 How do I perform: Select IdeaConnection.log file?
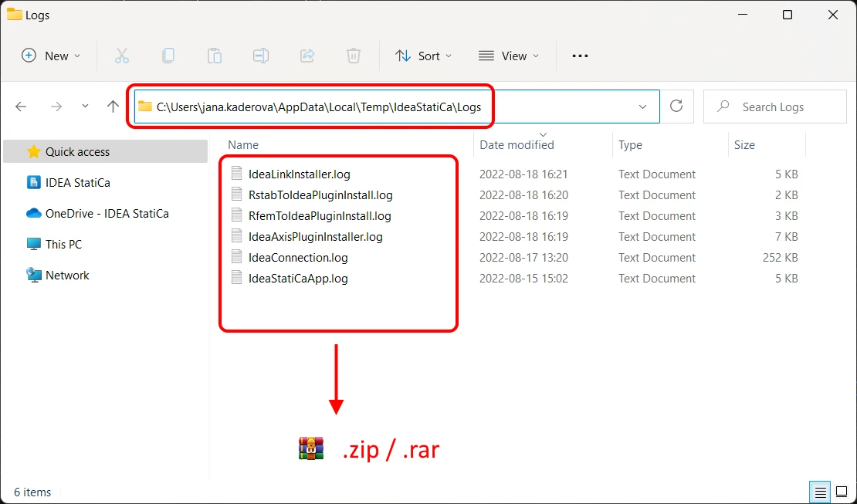coord(298,258)
